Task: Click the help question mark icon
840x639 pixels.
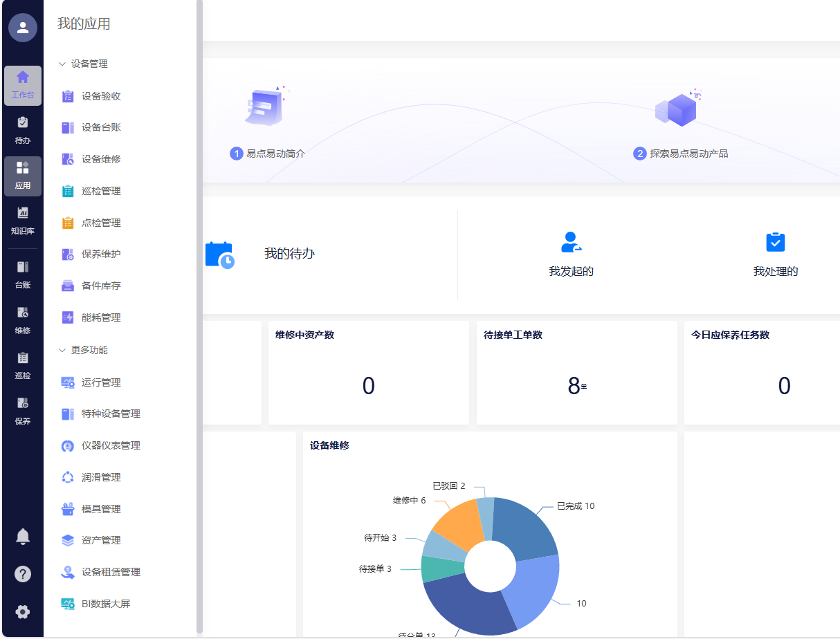Action: (23, 574)
